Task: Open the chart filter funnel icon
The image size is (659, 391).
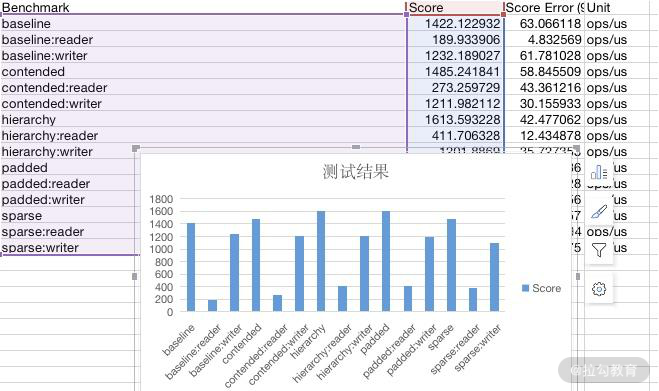Action: [599, 250]
